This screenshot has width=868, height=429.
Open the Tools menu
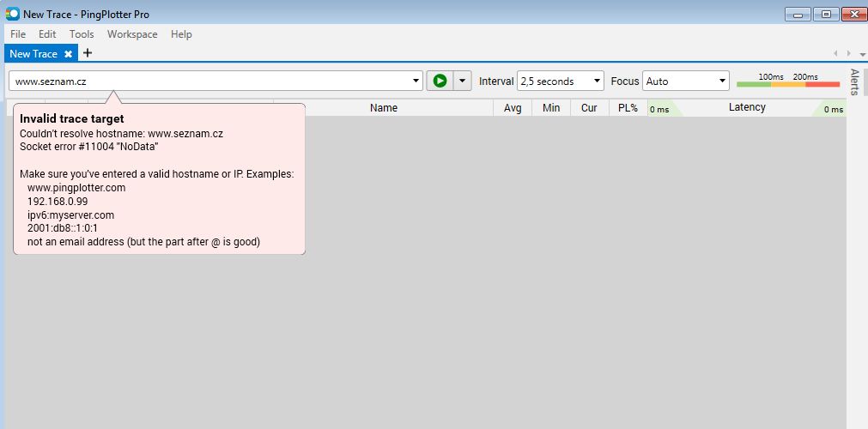[x=82, y=34]
